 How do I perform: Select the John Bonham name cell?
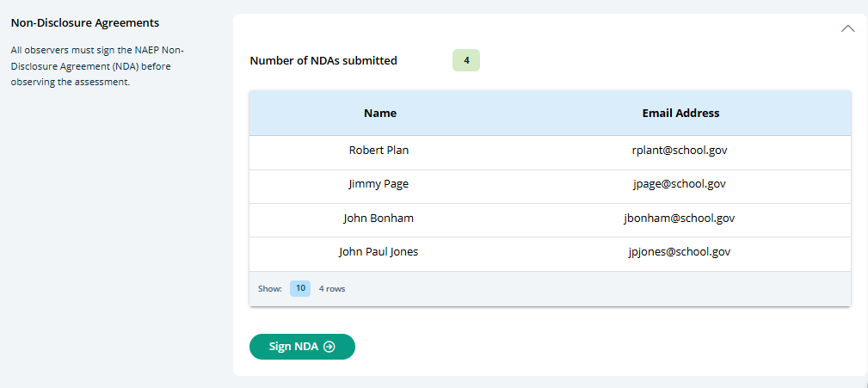(379, 218)
